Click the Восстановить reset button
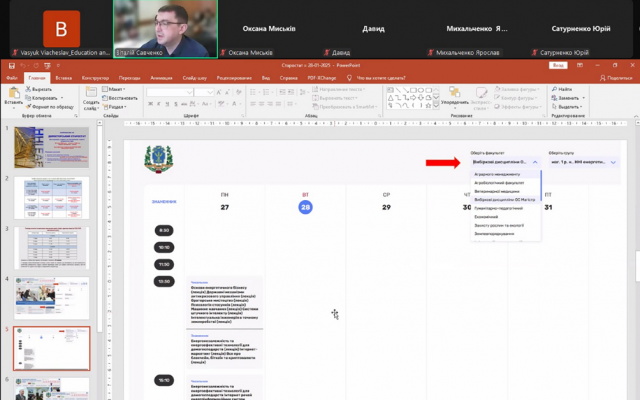This screenshot has height=400, width=640. coord(122,98)
